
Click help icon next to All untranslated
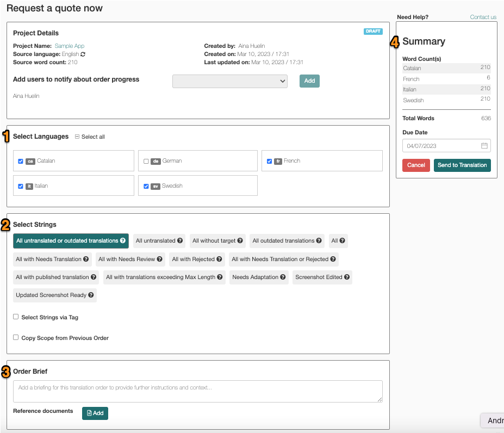click(x=180, y=240)
